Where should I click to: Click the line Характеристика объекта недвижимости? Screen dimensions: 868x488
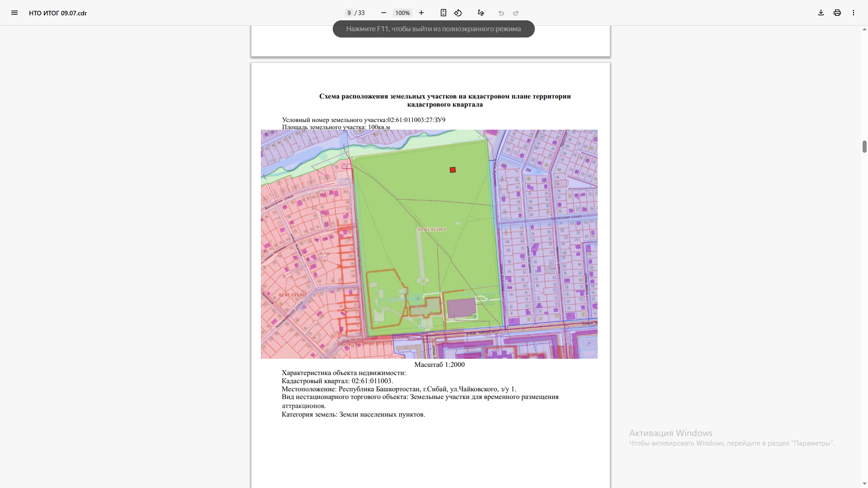tap(344, 373)
